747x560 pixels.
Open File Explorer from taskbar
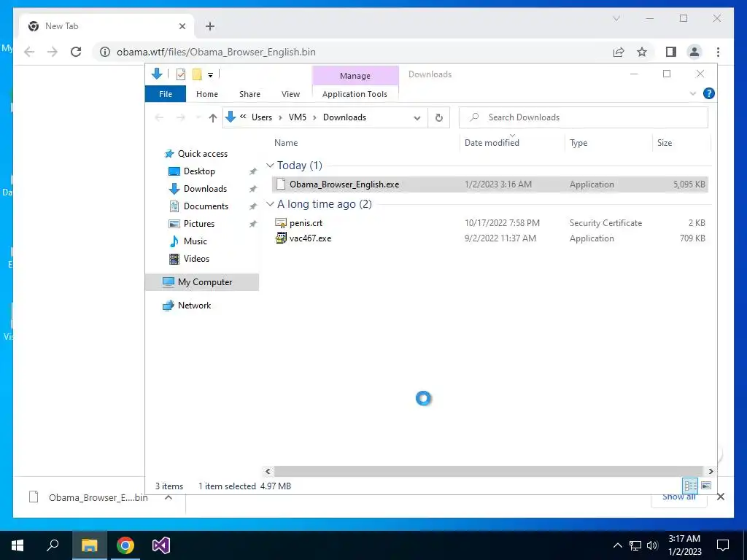coord(89,545)
